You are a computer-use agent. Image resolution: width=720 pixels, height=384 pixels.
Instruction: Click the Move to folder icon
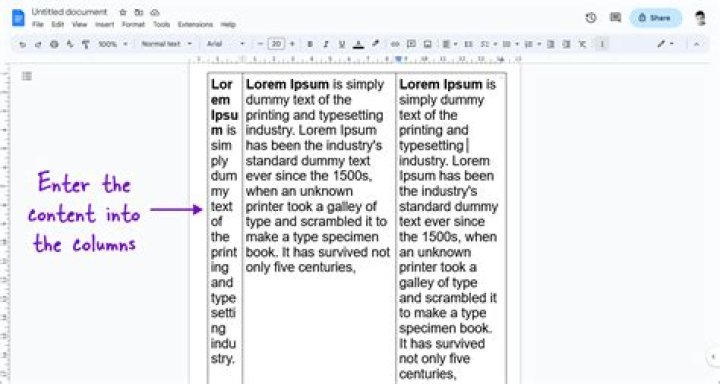[x=138, y=12]
